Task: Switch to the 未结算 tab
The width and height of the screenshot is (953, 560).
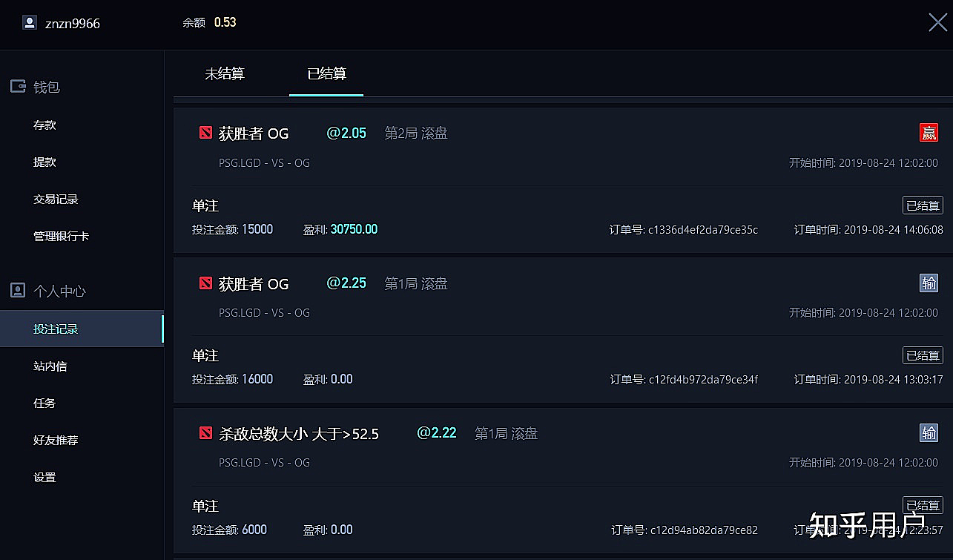Action: (224, 73)
